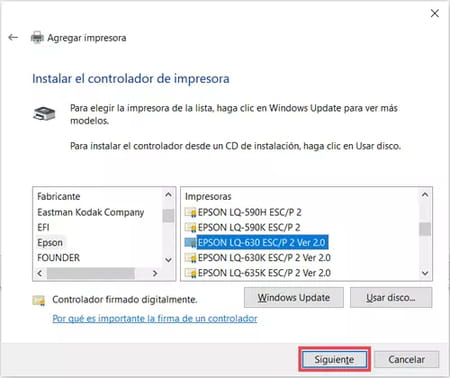Click the right arrow of the Fabricante horizontal scrollbar
The image size is (450, 378).
tap(155, 273)
